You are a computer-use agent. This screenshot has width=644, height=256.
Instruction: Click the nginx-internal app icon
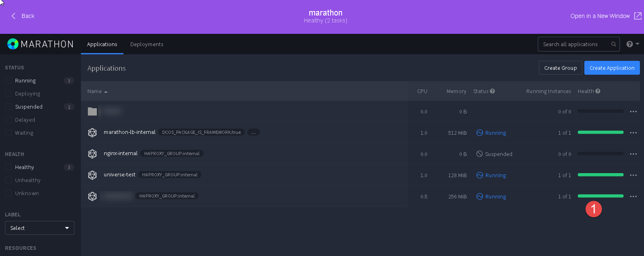point(92,154)
